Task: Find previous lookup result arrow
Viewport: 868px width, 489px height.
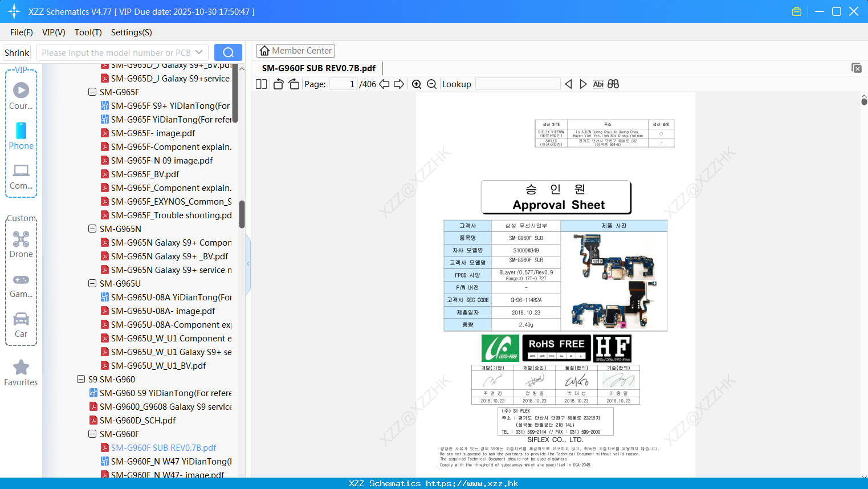Action: pos(568,84)
